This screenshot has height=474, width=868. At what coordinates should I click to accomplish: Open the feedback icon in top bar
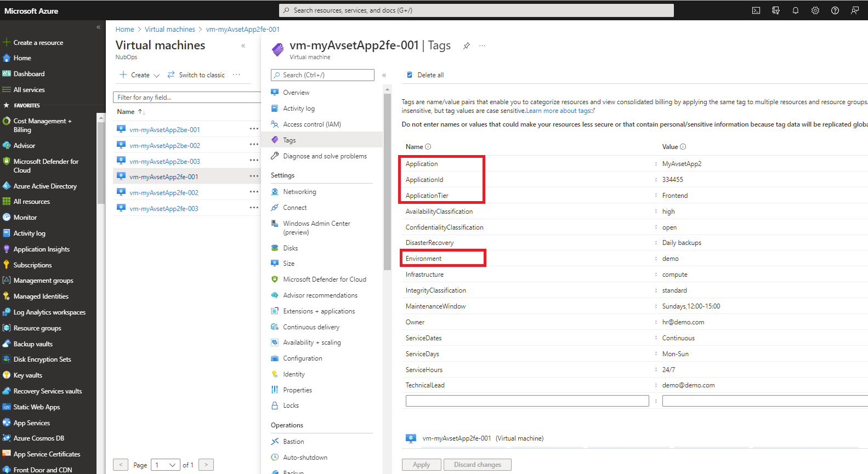(855, 10)
